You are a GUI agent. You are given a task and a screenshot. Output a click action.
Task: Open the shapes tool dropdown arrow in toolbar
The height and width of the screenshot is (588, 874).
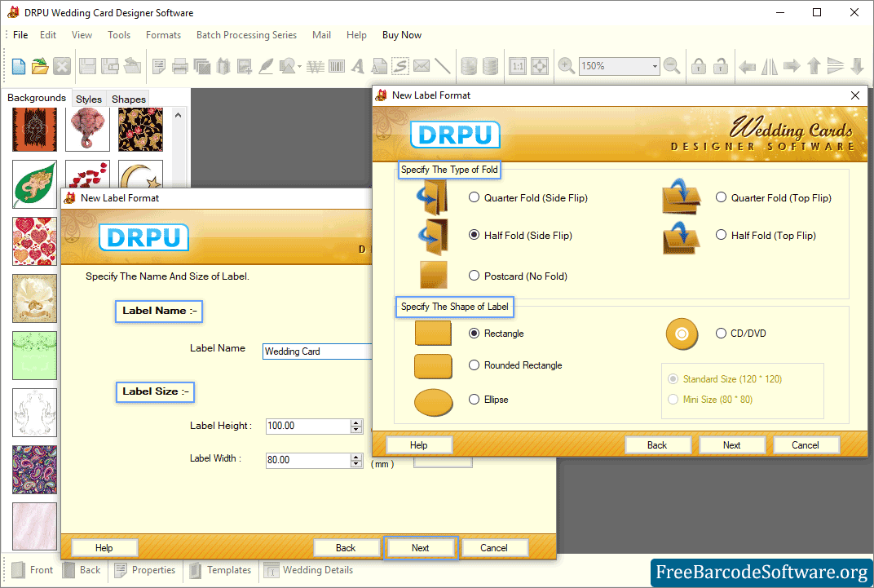click(x=299, y=67)
